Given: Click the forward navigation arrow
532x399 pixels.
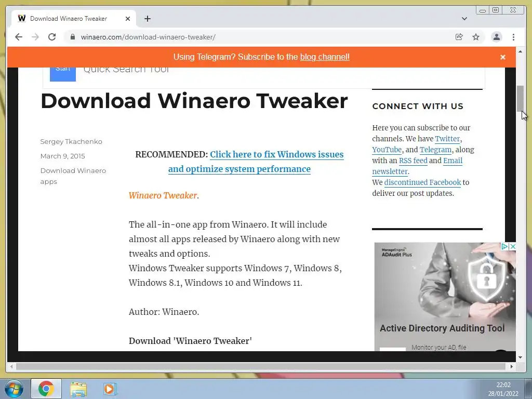Looking at the screenshot, I should (x=35, y=37).
